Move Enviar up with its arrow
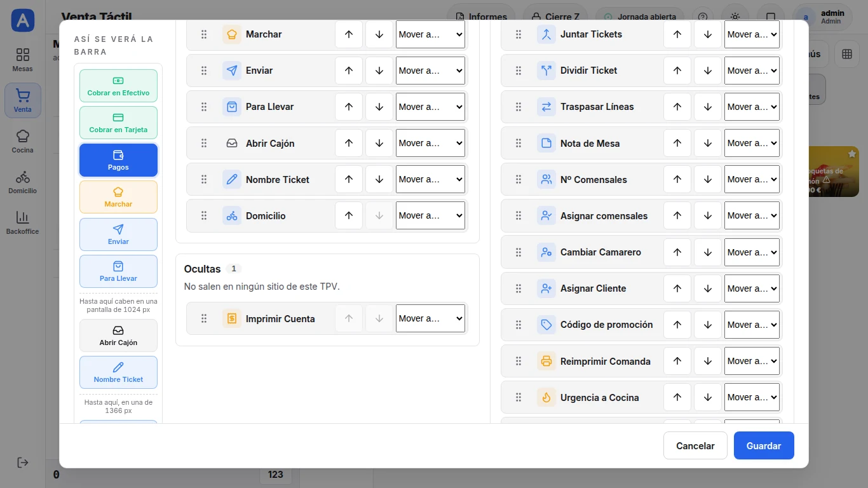868x488 pixels. (x=349, y=71)
